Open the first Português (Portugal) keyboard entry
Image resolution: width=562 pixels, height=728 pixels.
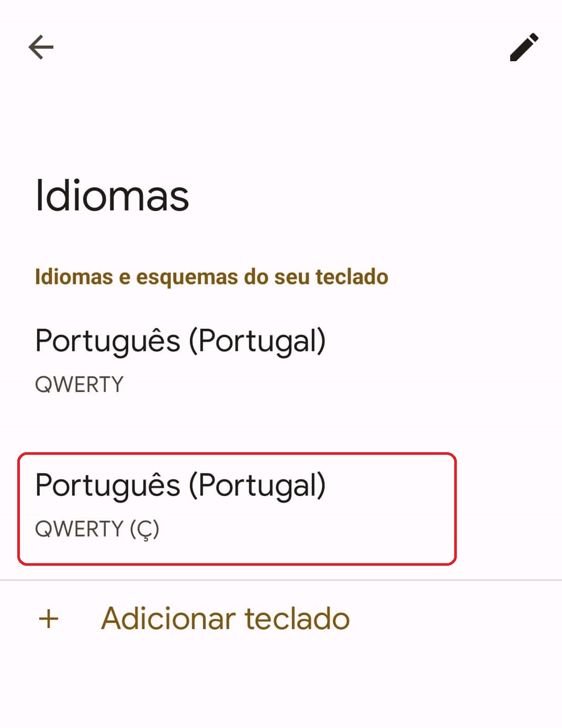coord(181,360)
